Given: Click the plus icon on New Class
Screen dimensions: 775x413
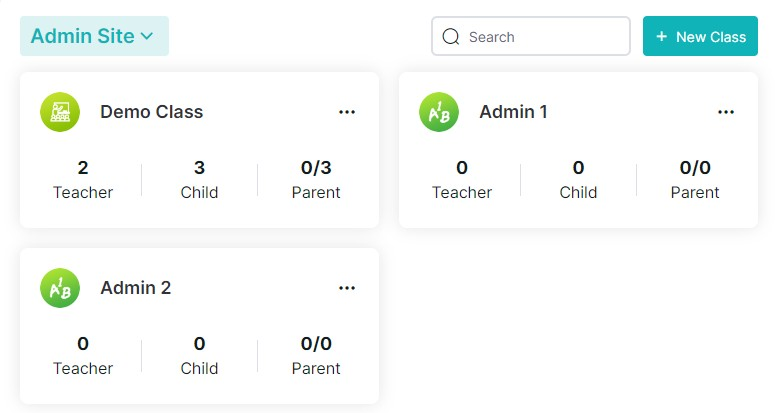Looking at the screenshot, I should click(662, 36).
